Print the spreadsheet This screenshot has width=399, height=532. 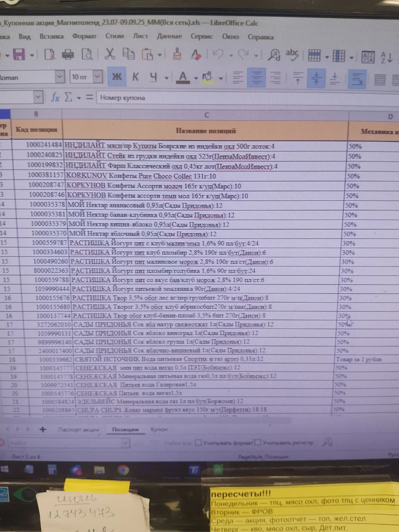pyautogui.click(x=68, y=54)
